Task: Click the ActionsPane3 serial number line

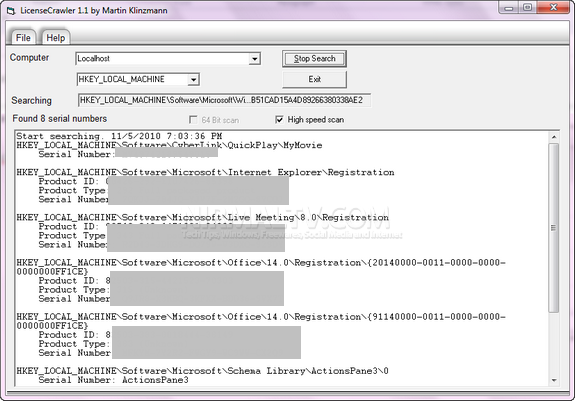Action: [x=114, y=380]
